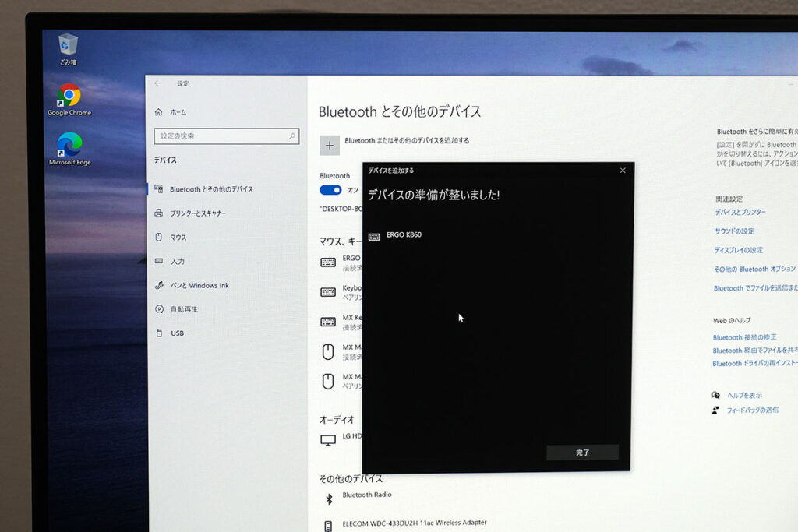Open その他の Bluetooth オプション link
The width and height of the screenshot is (798, 532).
pos(754,269)
